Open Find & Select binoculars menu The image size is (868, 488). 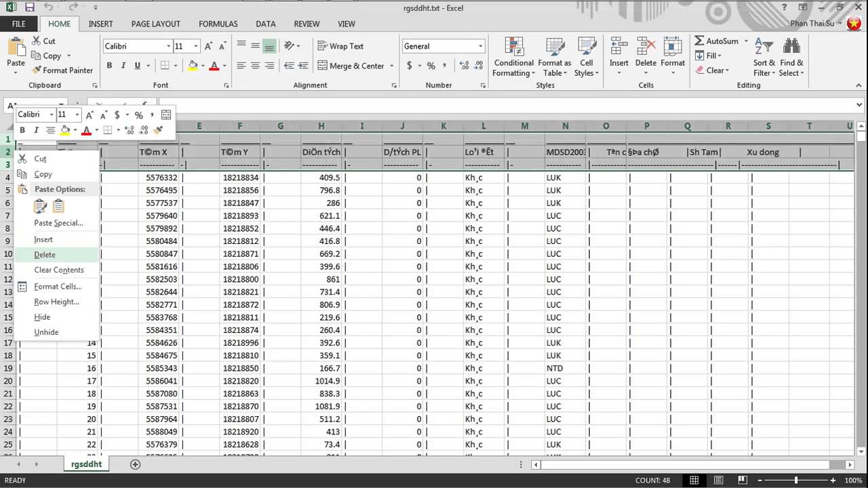tap(791, 58)
